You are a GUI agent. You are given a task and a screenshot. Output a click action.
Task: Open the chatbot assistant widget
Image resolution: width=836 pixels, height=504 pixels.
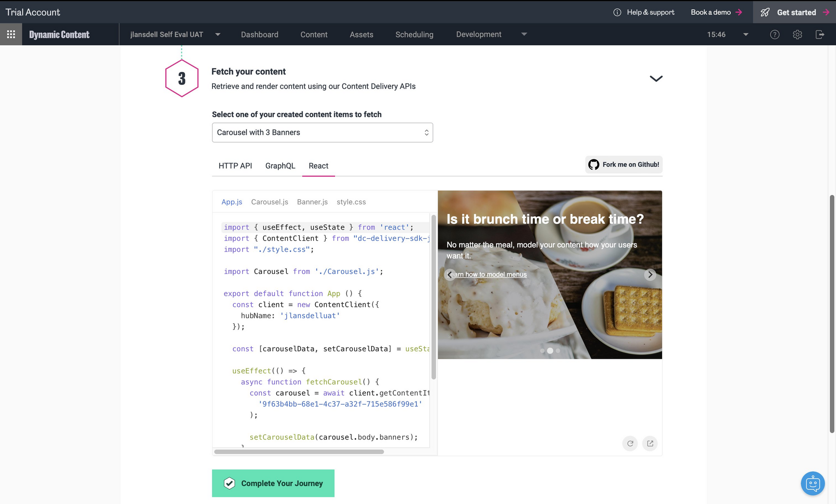point(813,484)
